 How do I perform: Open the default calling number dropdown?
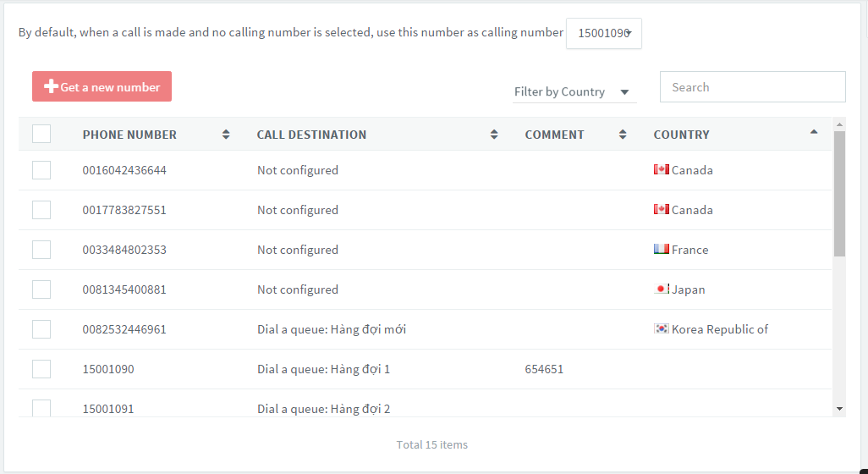(604, 33)
